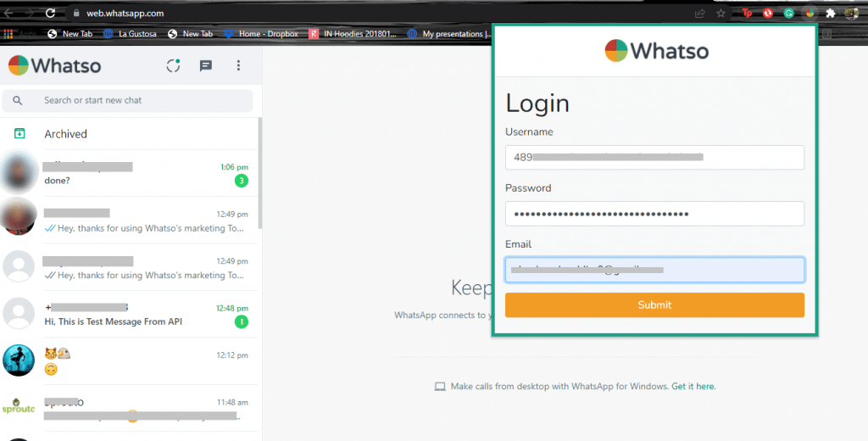Open the IN Hoodies 201801 bookmark
The image size is (868, 441).
(353, 34)
